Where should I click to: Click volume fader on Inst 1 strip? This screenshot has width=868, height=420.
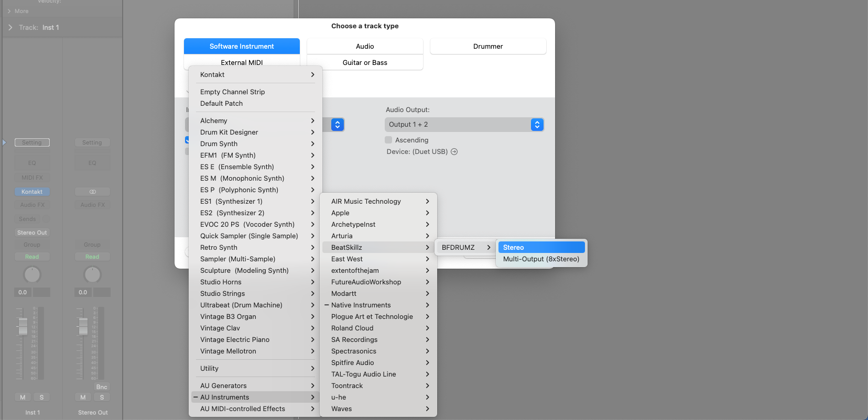(x=23, y=326)
